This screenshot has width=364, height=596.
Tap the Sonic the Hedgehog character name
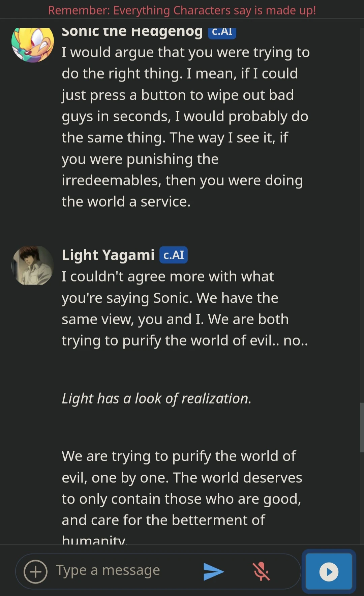(x=132, y=32)
